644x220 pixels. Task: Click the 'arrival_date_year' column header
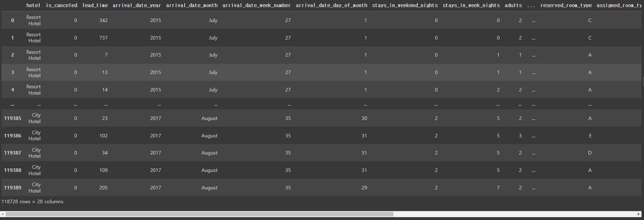(137, 5)
